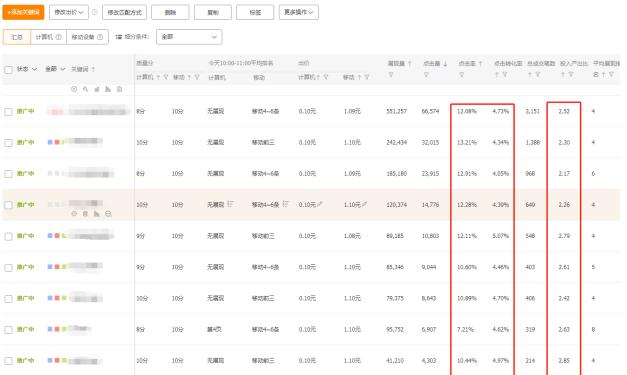Click the 今天10:00-11:00平均排名 column header
The width and height of the screenshot is (627, 375).
[x=241, y=63]
